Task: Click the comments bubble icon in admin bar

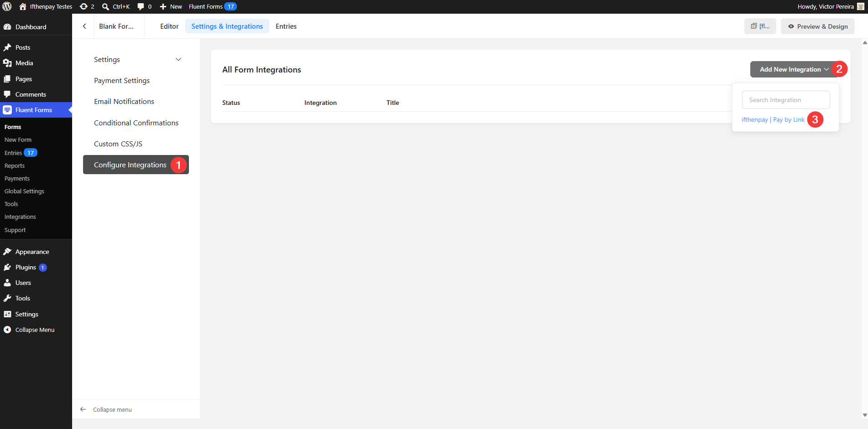Action: coord(141,6)
